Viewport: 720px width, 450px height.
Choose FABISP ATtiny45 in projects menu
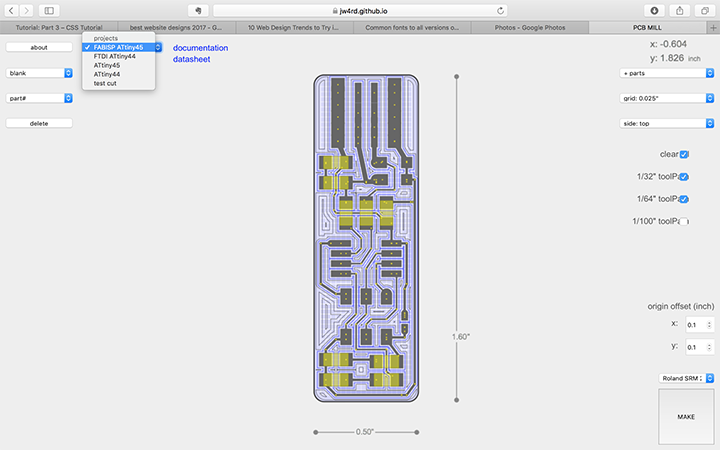pyautogui.click(x=118, y=47)
